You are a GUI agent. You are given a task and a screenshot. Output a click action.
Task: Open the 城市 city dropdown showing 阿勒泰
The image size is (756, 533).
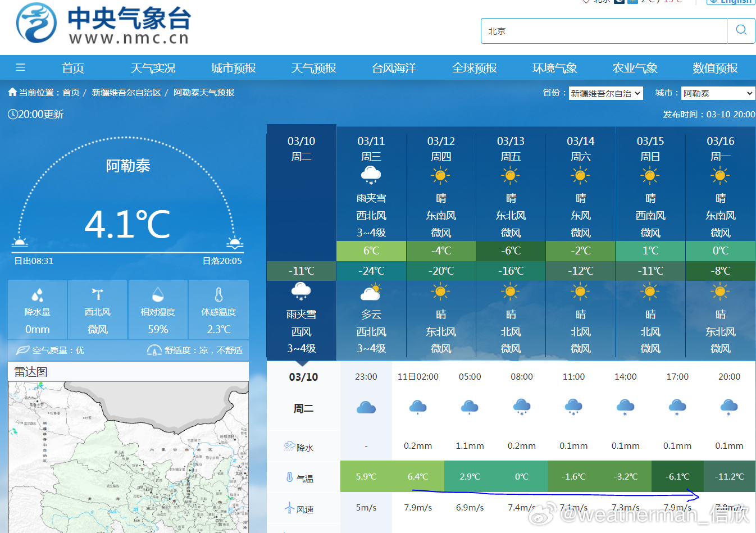(718, 93)
